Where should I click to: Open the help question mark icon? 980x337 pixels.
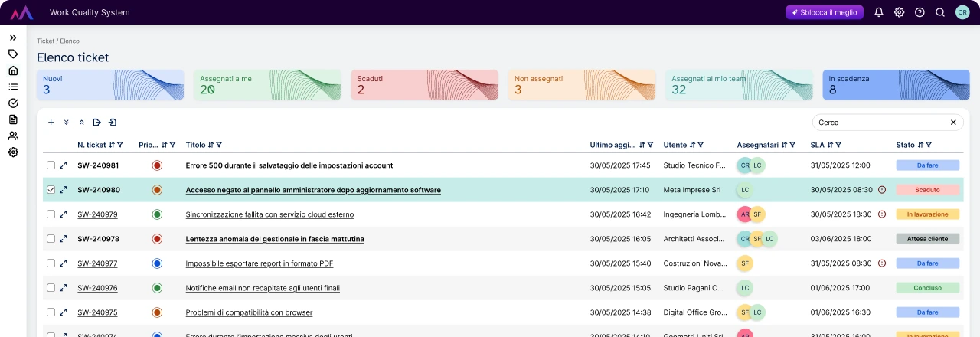point(920,12)
